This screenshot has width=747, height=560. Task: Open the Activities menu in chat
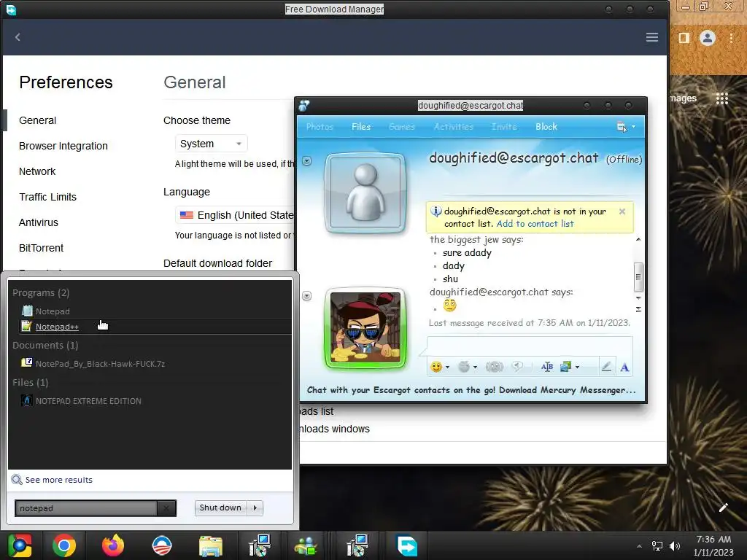[x=454, y=127]
